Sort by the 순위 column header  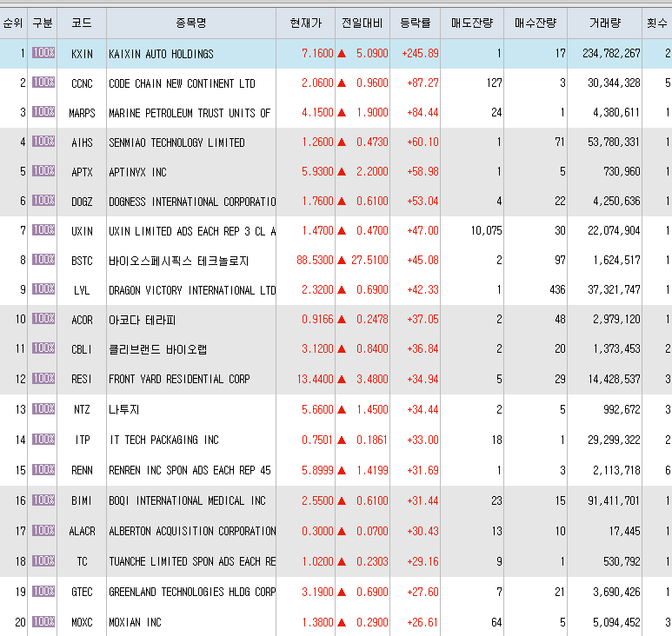(13, 23)
